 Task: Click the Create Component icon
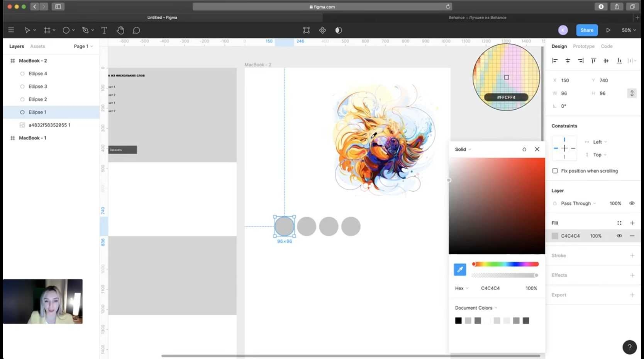(322, 30)
